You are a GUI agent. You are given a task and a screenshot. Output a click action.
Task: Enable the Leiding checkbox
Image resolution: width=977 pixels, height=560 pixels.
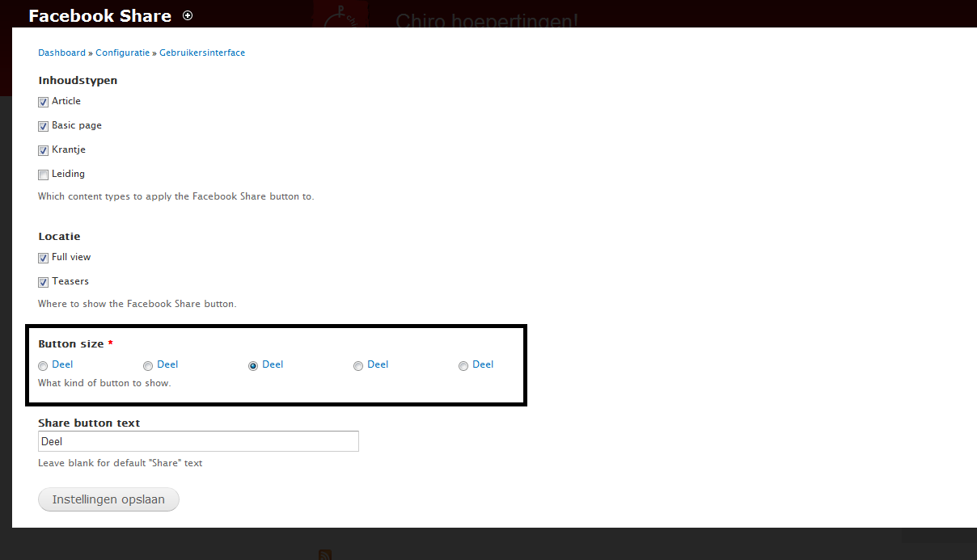point(44,175)
